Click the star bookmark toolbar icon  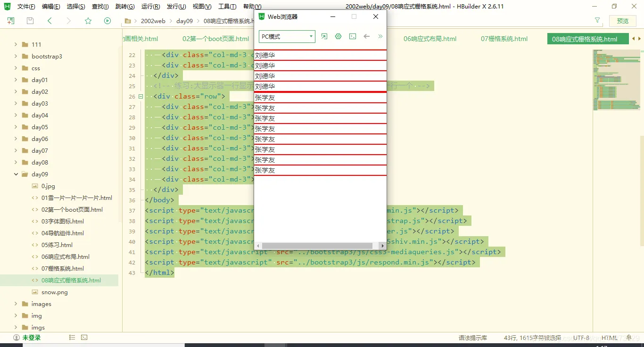(88, 21)
